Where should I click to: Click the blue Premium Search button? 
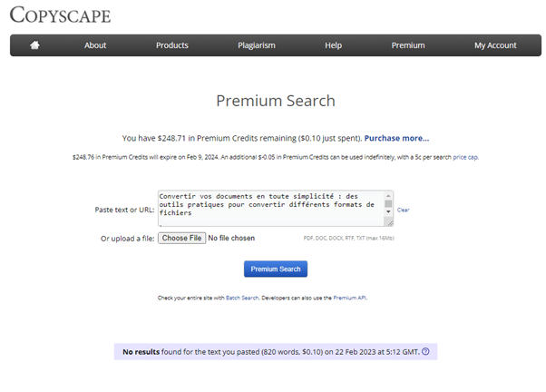point(276,269)
